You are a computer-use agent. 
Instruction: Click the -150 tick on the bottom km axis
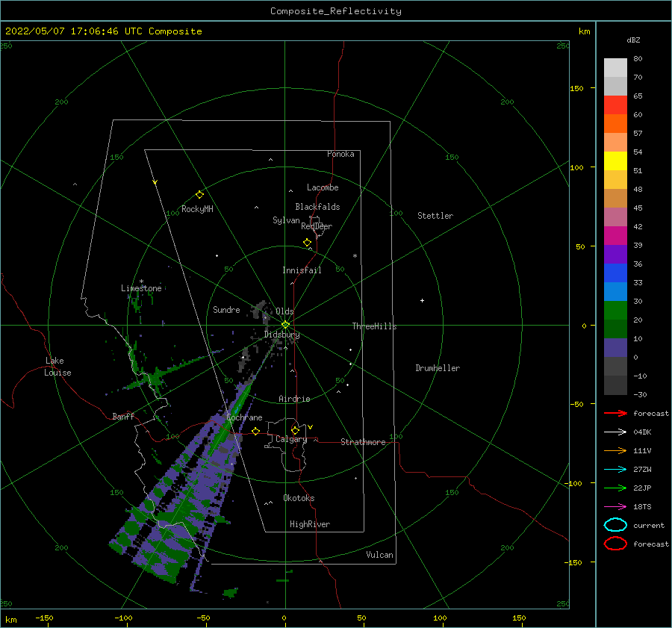click(x=45, y=618)
